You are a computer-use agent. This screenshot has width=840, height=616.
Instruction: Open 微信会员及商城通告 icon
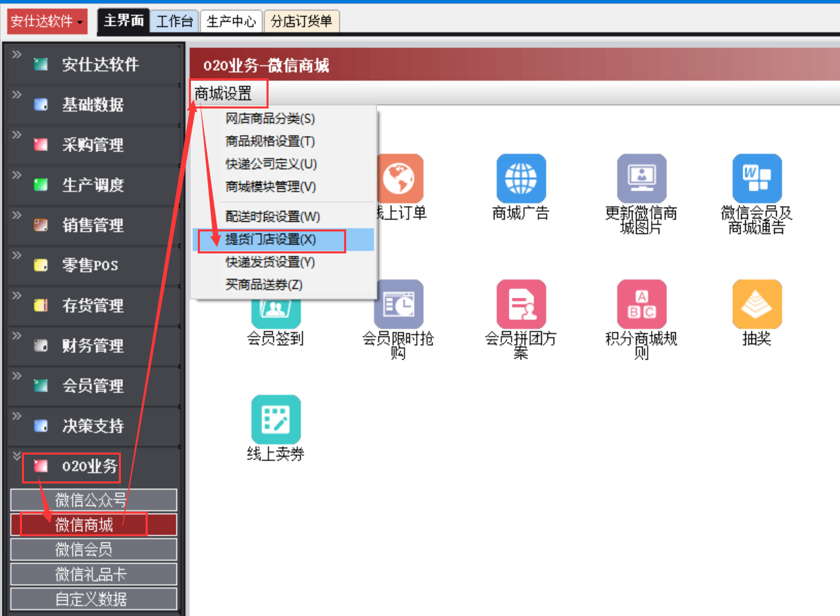click(x=757, y=178)
